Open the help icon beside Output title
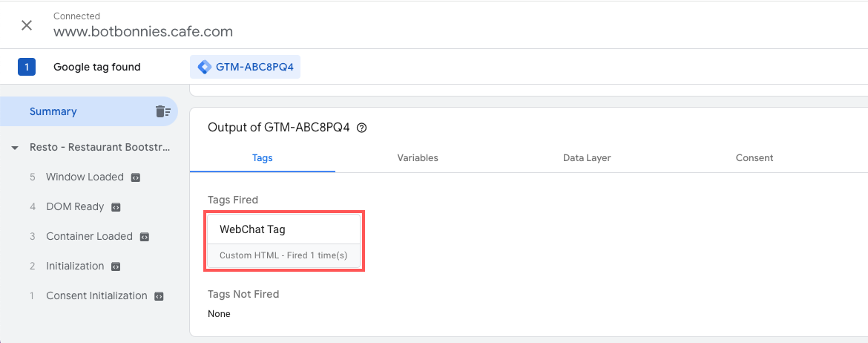The height and width of the screenshot is (343, 868). point(361,128)
